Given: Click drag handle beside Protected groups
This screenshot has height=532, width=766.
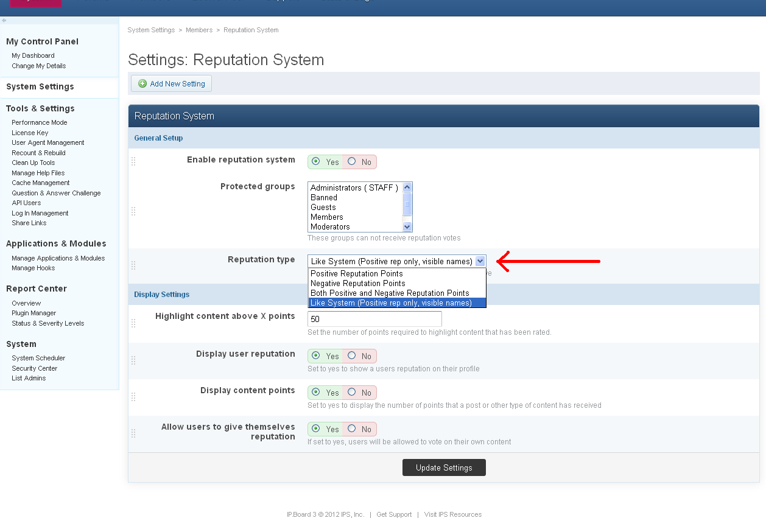Looking at the screenshot, I should (133, 211).
